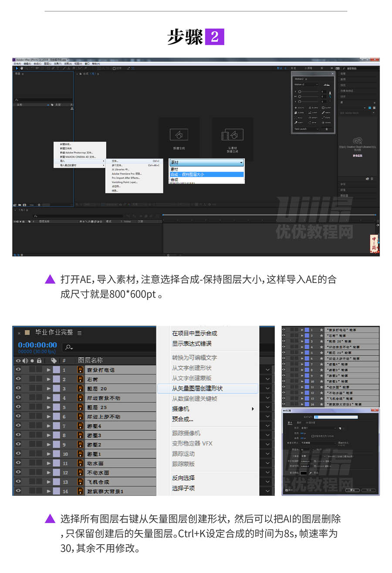Open chevron dropdown in layer 14 row

pos(267,491)
